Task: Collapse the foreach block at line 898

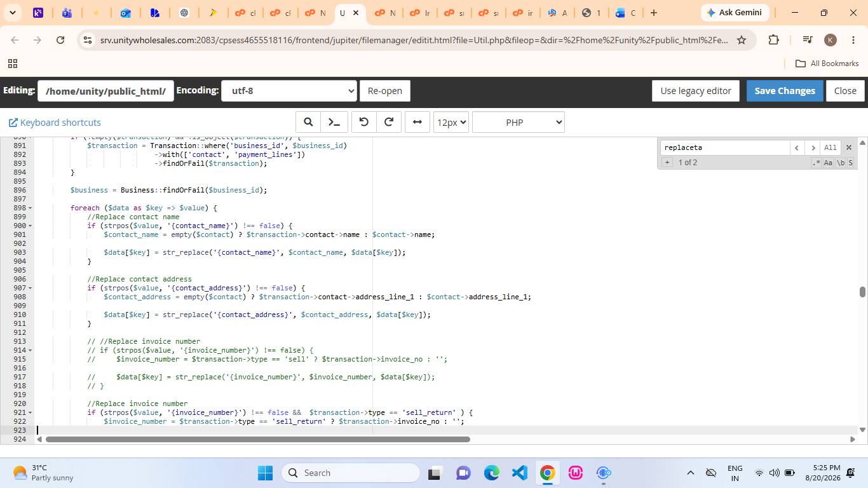Action: tap(31, 208)
